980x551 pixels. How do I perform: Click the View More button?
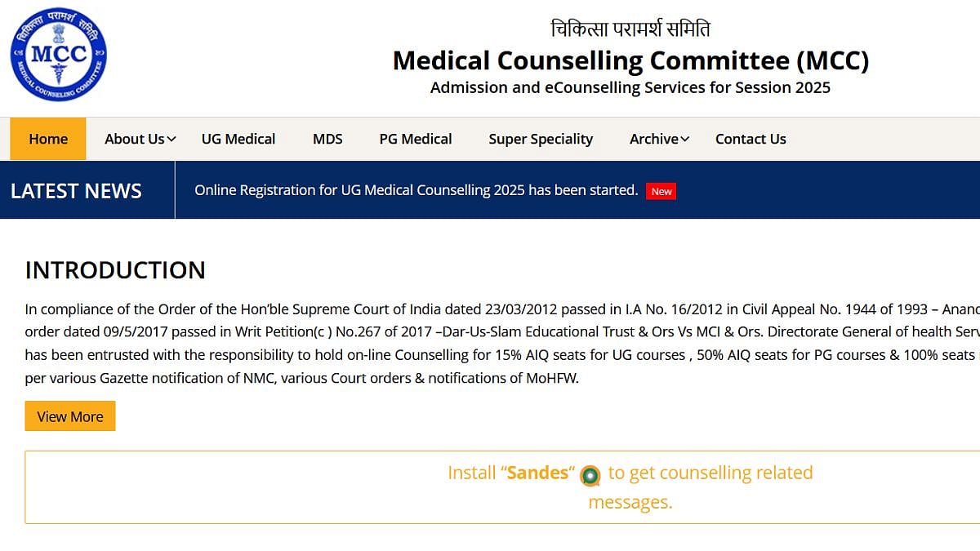[x=69, y=415]
